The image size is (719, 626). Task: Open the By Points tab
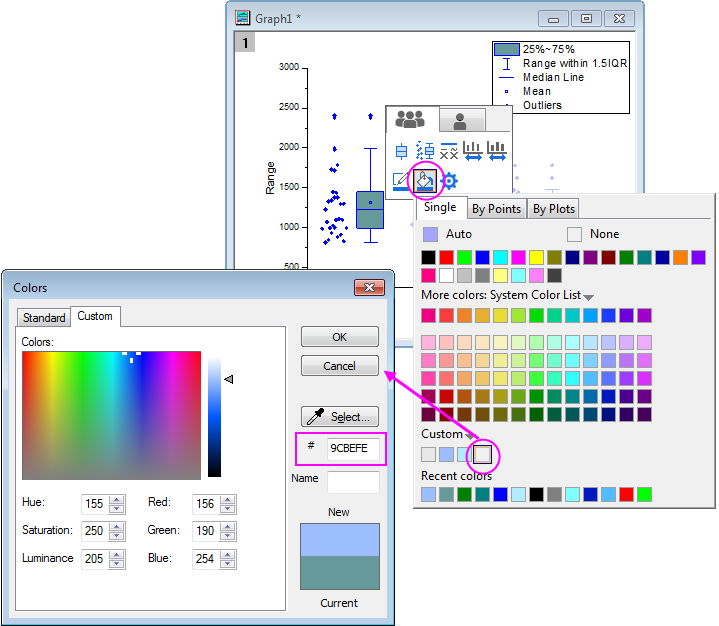[x=496, y=209]
